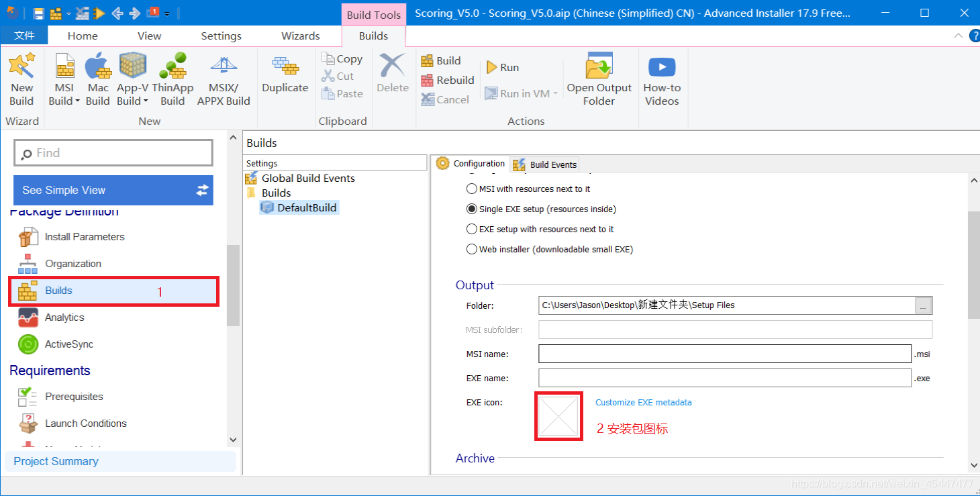Screen dimensions: 980x496
Task: Click the cancel build icon in title bar
Action: pos(82,13)
